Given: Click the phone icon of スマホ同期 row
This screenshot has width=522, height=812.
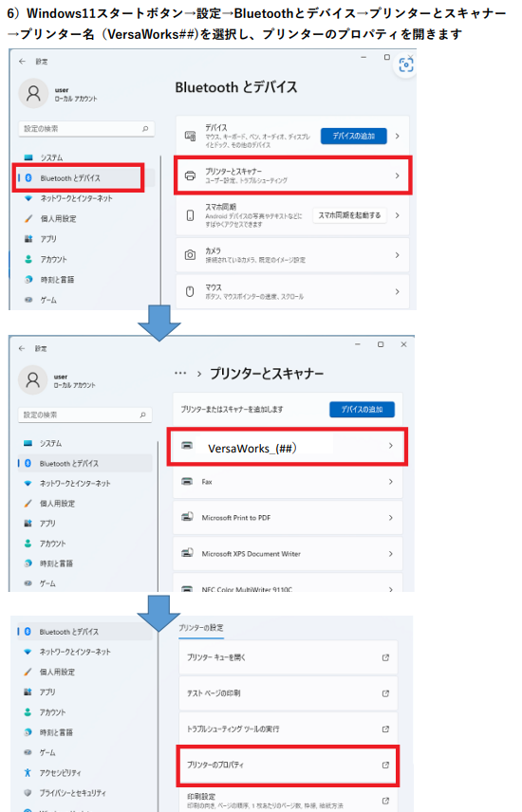Looking at the screenshot, I should [190, 215].
